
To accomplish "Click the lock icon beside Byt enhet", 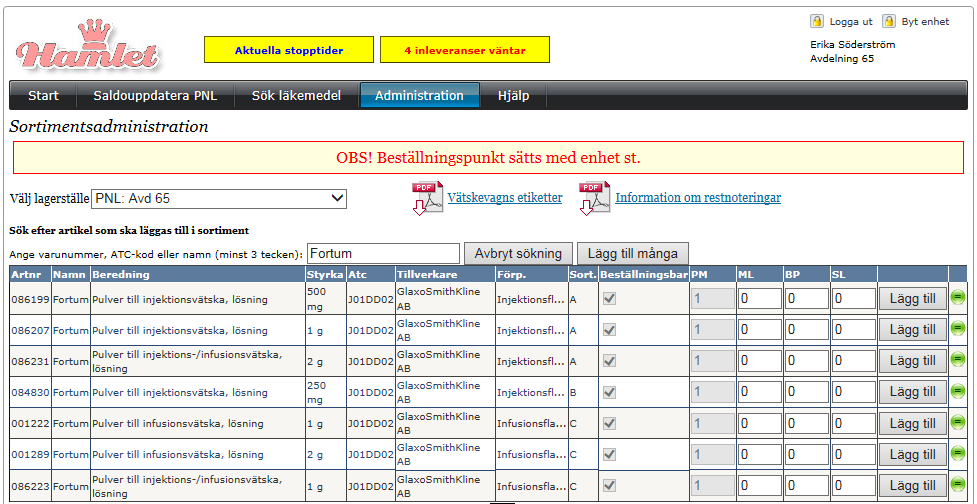I will point(889,21).
